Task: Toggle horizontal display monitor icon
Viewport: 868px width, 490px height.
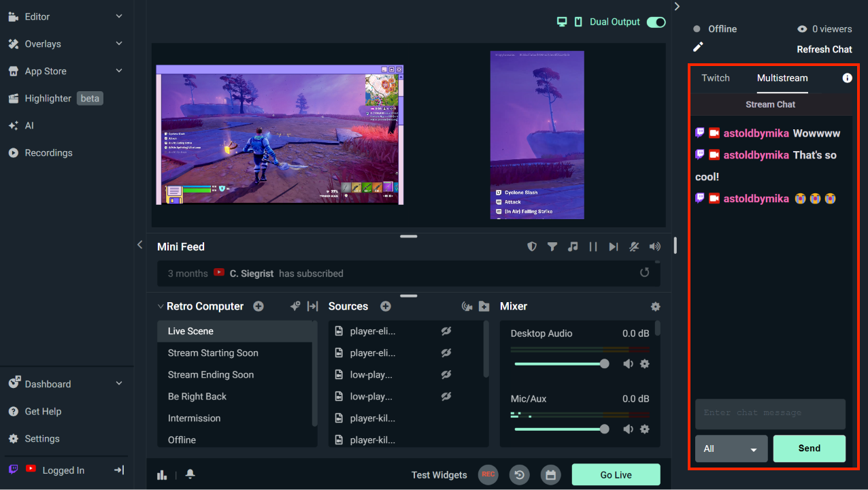Action: tap(562, 22)
